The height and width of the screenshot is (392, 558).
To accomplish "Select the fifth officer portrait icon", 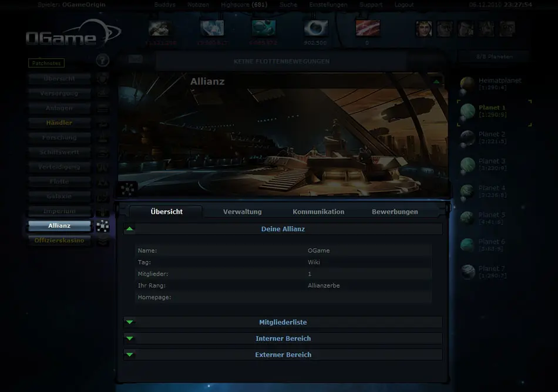I will click(507, 28).
